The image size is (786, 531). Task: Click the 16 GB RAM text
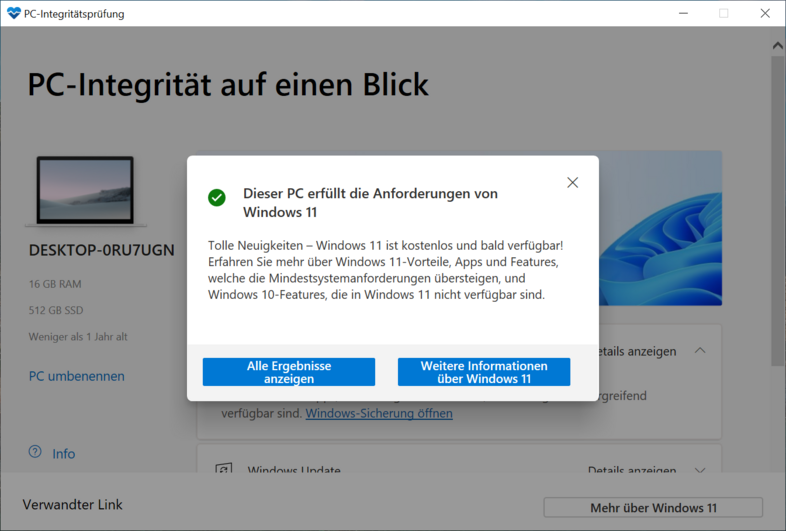[x=55, y=284]
